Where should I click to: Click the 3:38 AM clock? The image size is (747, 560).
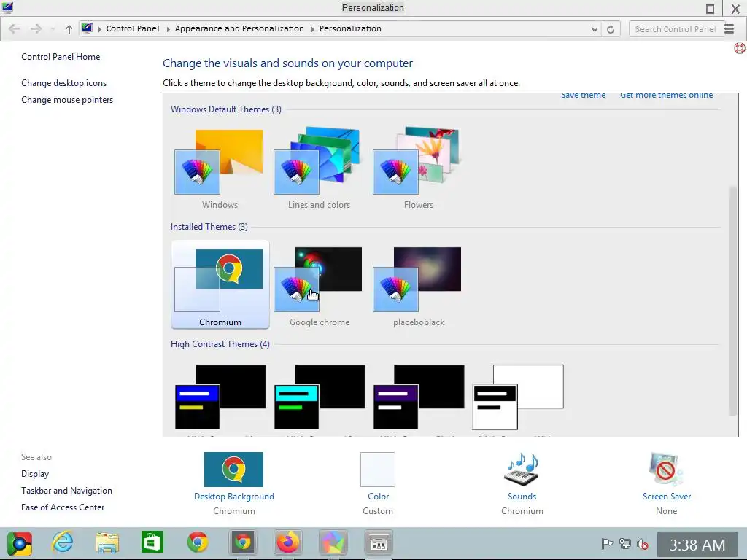point(697,545)
